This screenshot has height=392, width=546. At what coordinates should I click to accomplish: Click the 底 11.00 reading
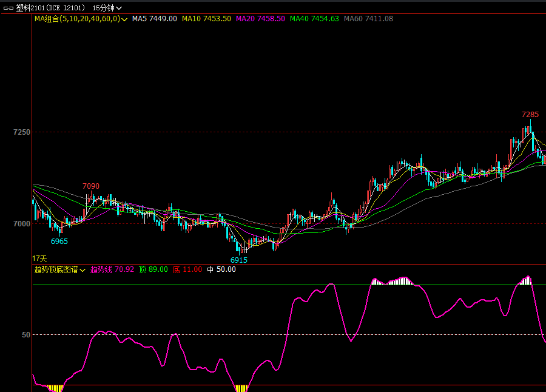tap(187, 269)
